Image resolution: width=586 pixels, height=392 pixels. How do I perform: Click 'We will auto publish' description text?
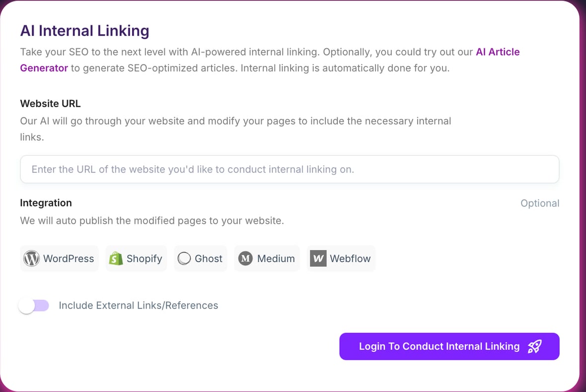click(152, 221)
